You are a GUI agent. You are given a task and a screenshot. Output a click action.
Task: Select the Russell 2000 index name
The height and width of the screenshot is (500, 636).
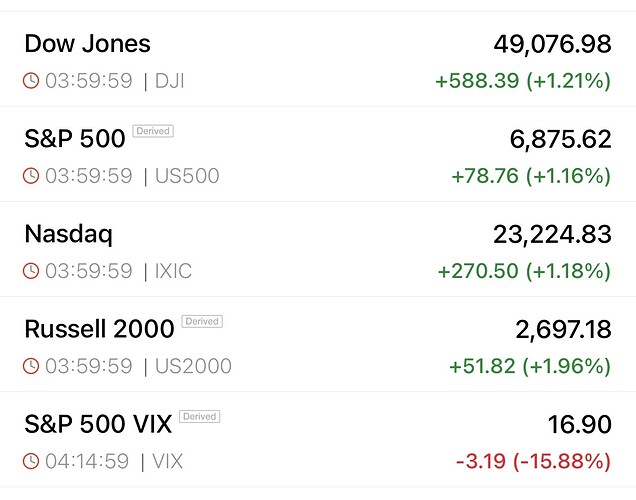point(99,329)
